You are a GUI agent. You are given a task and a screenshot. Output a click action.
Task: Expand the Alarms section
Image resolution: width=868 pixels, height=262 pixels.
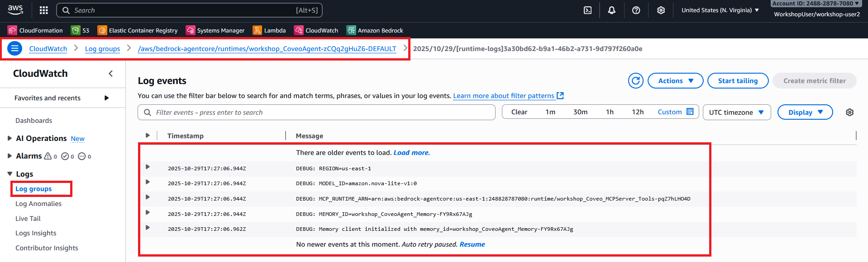[10, 156]
